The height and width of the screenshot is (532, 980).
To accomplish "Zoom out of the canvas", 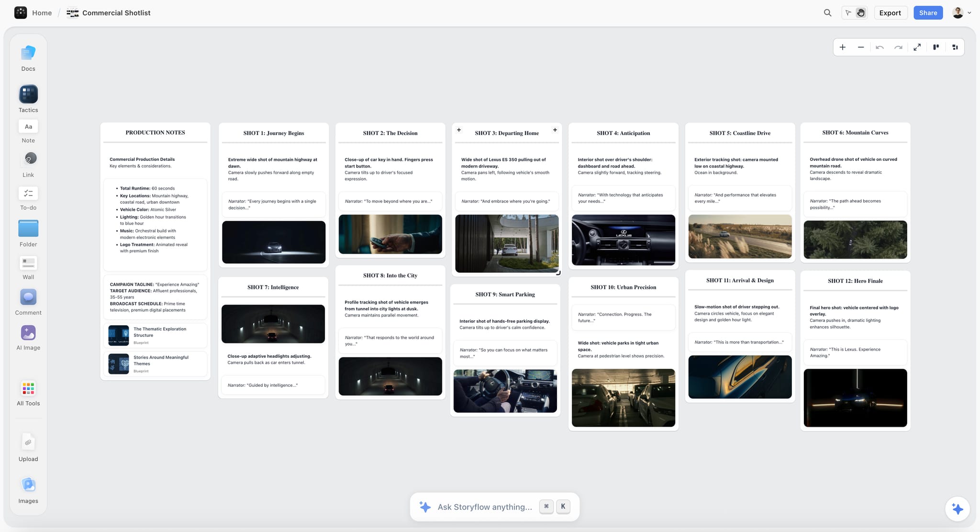I will click(861, 47).
